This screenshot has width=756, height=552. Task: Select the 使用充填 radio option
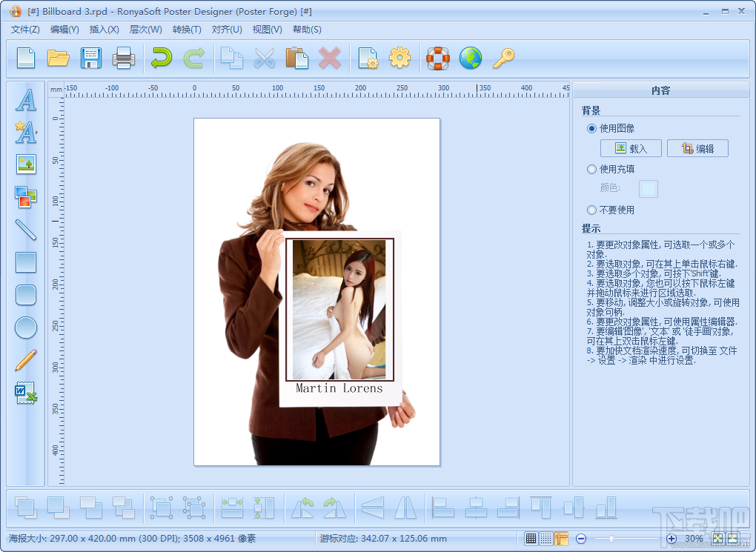591,169
